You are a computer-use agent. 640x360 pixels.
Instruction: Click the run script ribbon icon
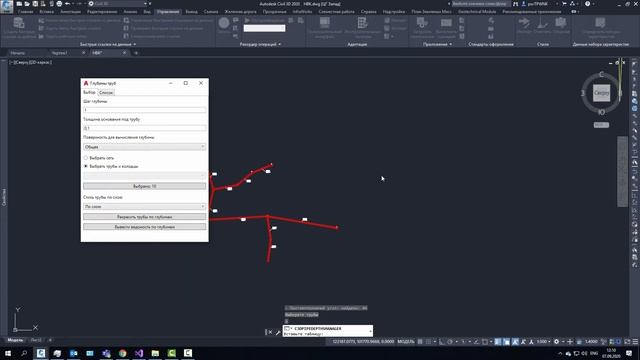click(446, 22)
